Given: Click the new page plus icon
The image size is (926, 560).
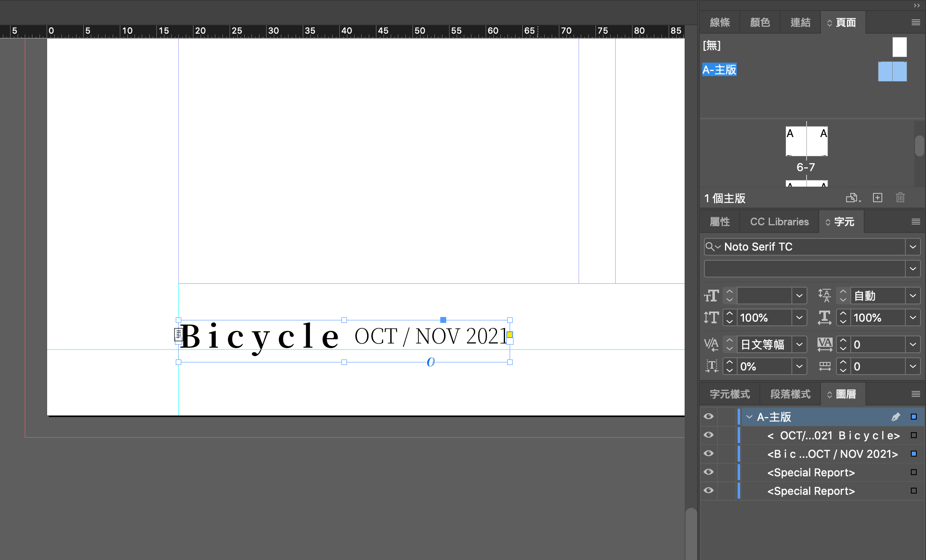Looking at the screenshot, I should [877, 198].
